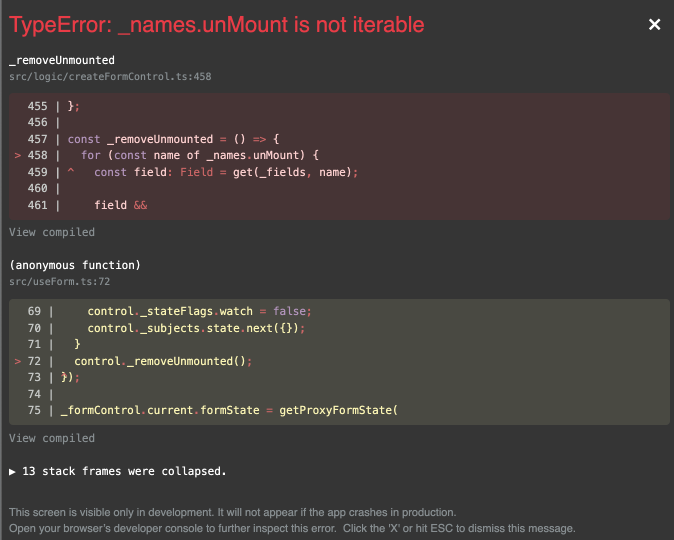674x540 pixels.
Task: Select the (anonymous function) frame title
Action: coord(75,265)
